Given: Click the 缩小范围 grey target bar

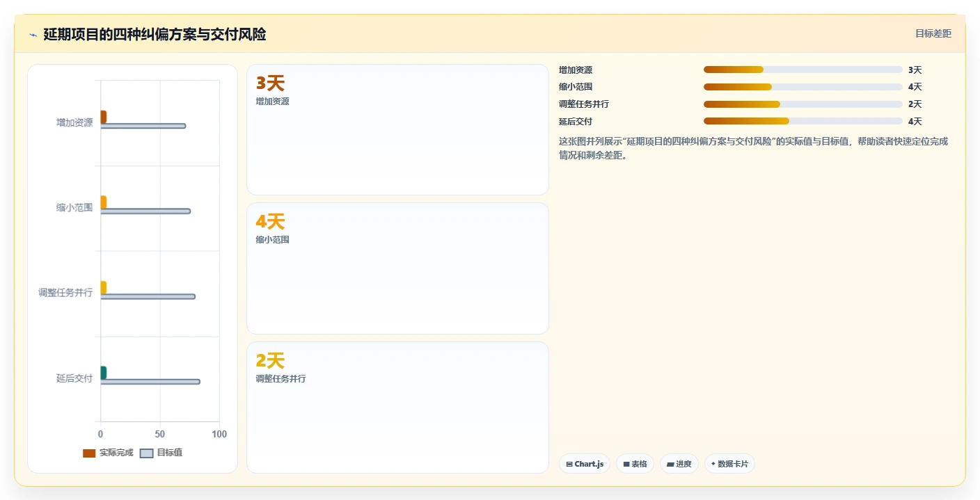Looking at the screenshot, I should [x=145, y=211].
